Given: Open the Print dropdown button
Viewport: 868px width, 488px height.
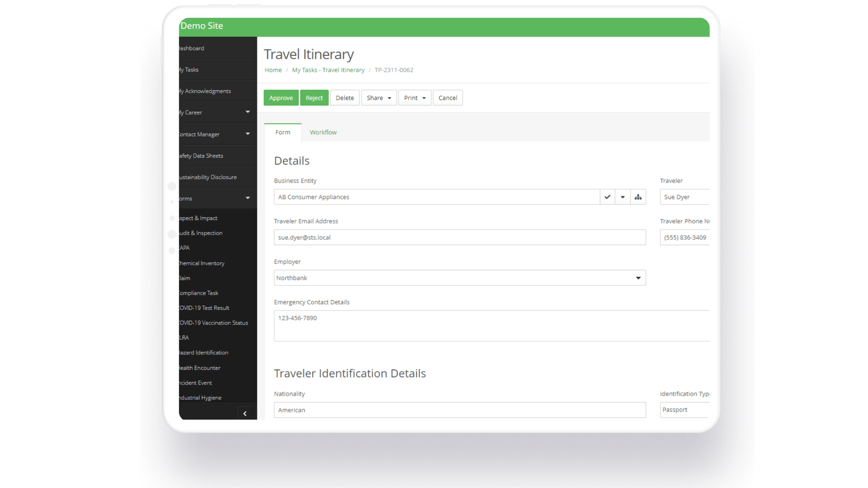Looking at the screenshot, I should pos(414,98).
